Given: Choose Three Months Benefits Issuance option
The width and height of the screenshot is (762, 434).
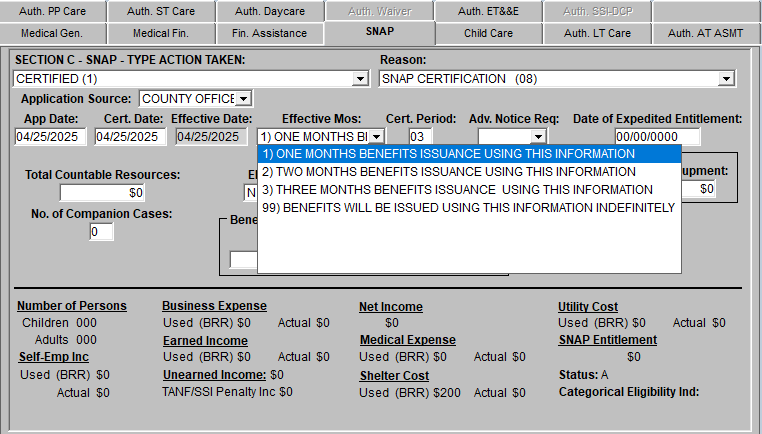Looking at the screenshot, I should 469,190.
